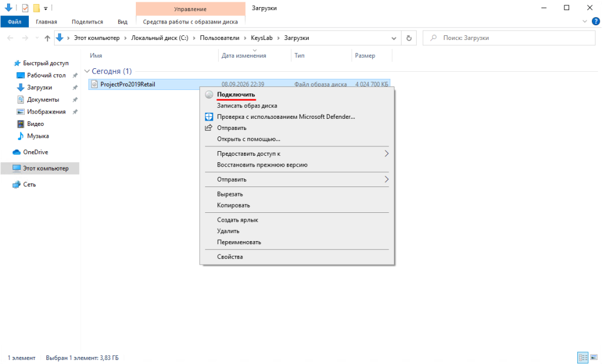
Task: Switch to details view icon
Action: coord(583,358)
